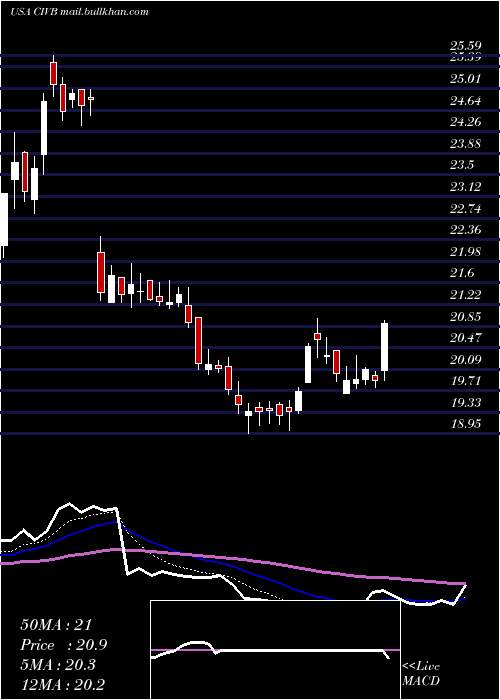Click the 19.33 price axis label
This screenshot has height=700, width=500.
[466, 403]
